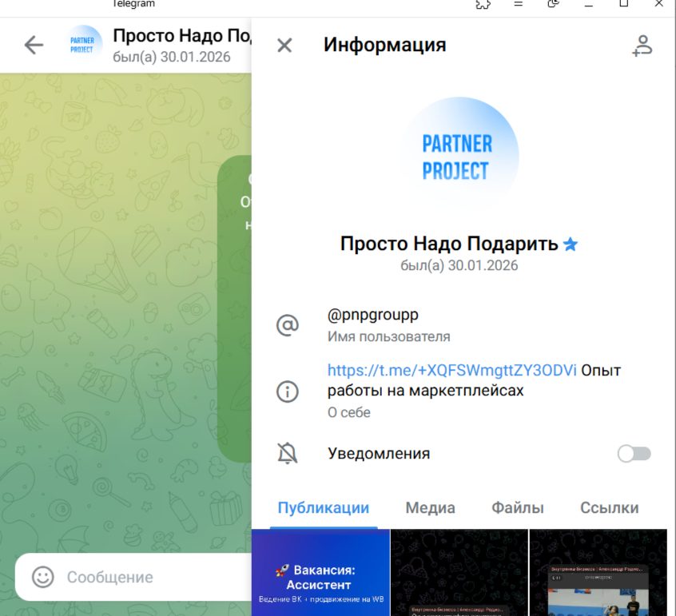Close the Информация panel with X

284,46
